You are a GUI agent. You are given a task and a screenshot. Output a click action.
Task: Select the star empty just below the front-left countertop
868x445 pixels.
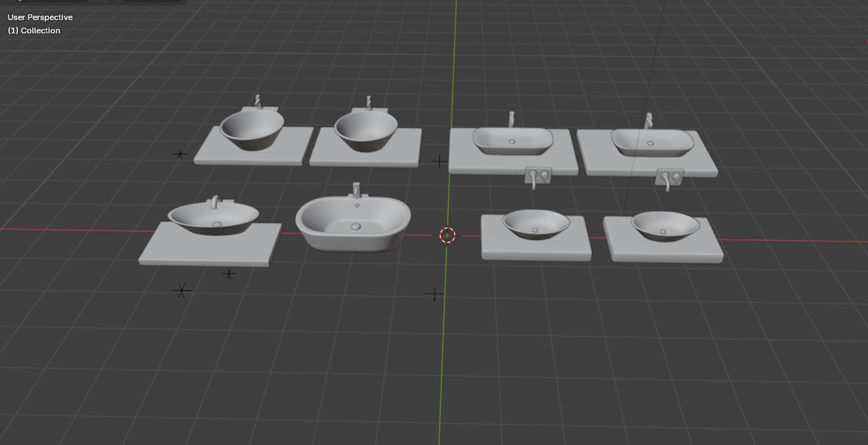click(229, 273)
